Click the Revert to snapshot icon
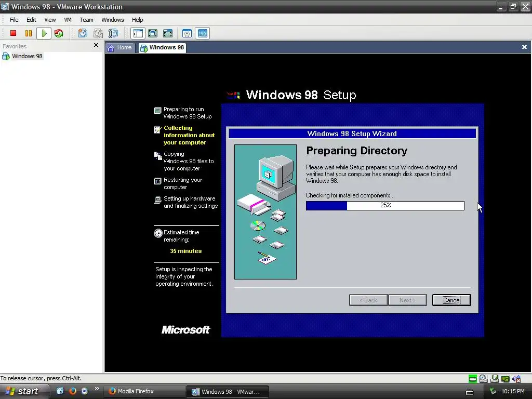Screen dimensions: 532x399 pos(98,33)
